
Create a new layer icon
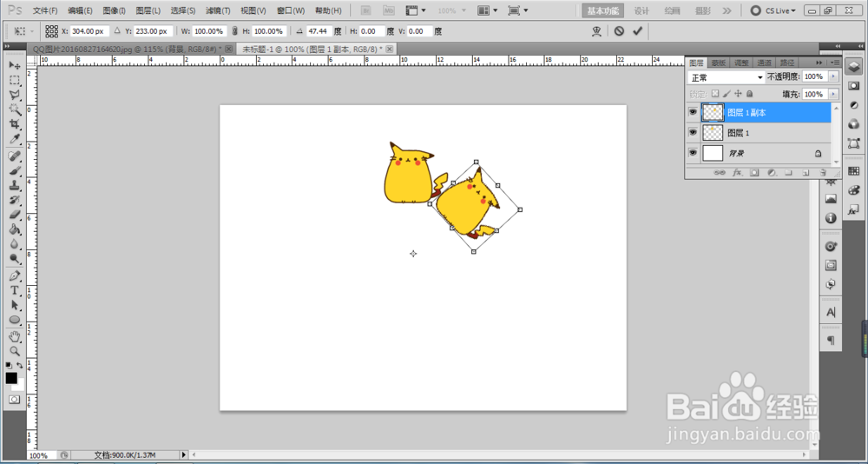806,173
